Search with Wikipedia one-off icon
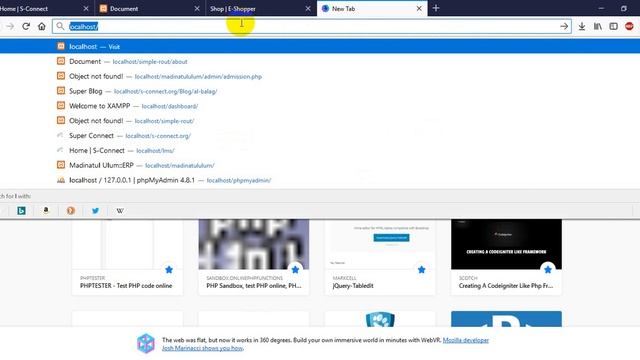 pyautogui.click(x=120, y=211)
